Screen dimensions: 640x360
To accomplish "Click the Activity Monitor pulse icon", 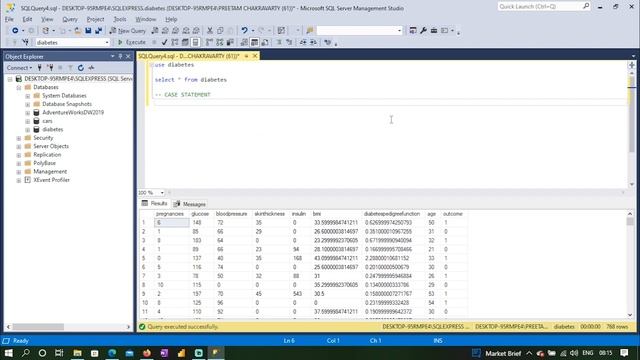I will click(91, 68).
